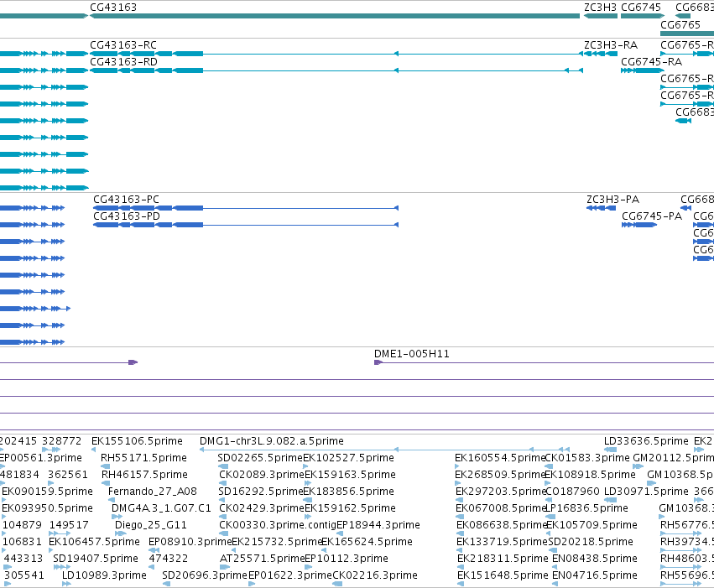Select the CK01583.3prime EST
Screen dimensions: 714x588
click(x=587, y=458)
